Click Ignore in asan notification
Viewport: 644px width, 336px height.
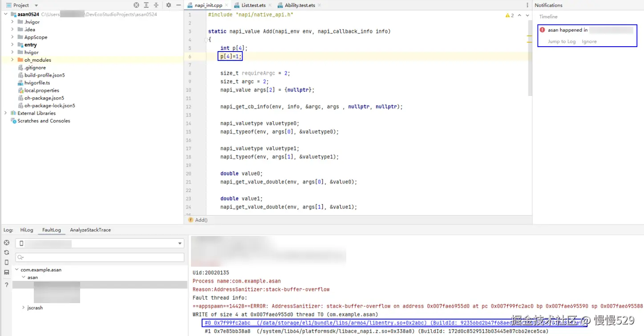(x=589, y=41)
